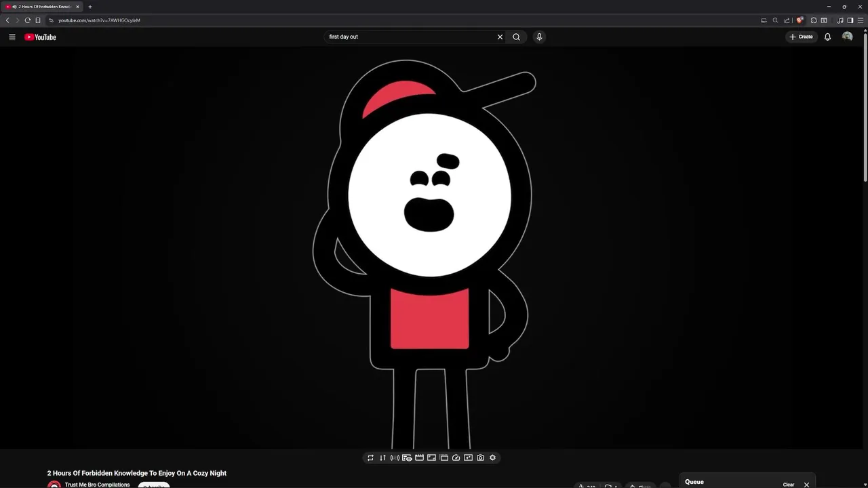Reload the current page
Screen dimensions: 868x488
coord(28,20)
